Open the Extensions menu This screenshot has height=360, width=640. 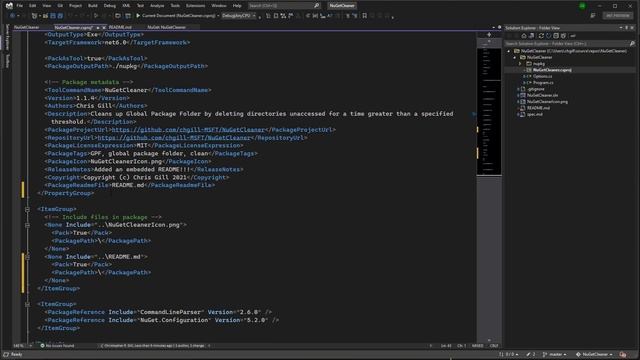[x=196, y=6]
